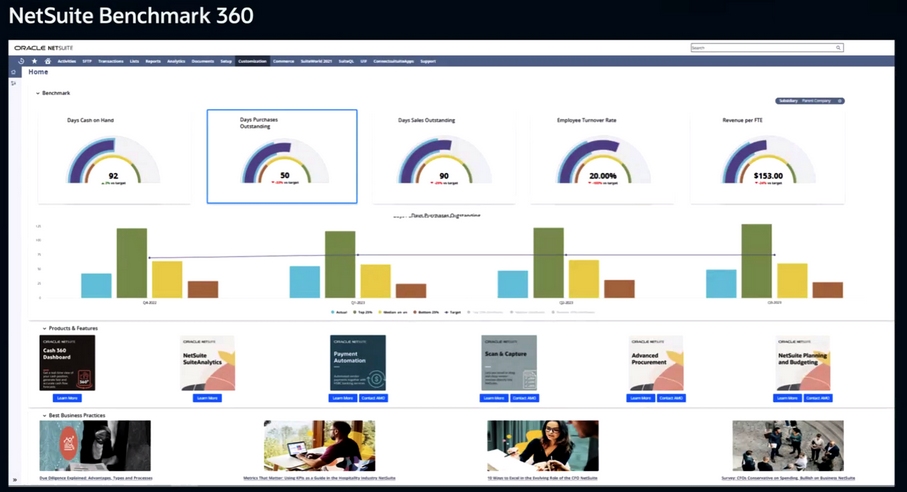Select the Days Sales Outstanding gauge

(444, 157)
